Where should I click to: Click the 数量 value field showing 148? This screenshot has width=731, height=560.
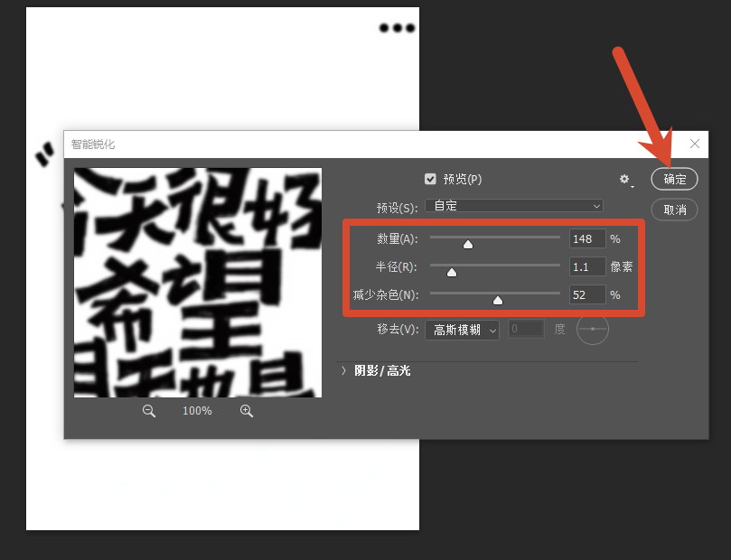(x=587, y=239)
